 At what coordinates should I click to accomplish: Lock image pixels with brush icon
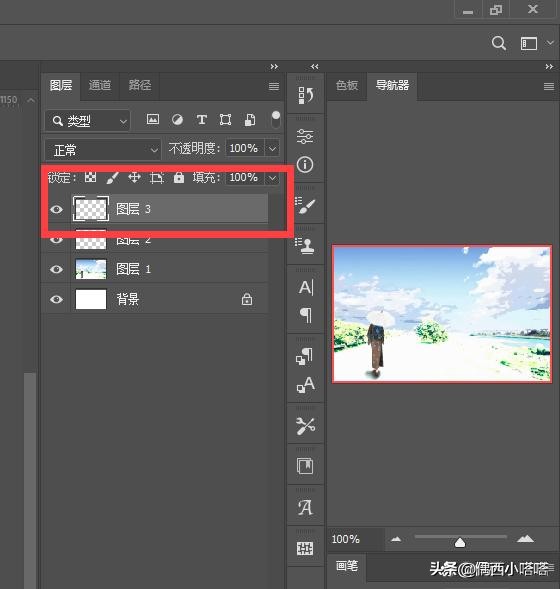pos(112,178)
